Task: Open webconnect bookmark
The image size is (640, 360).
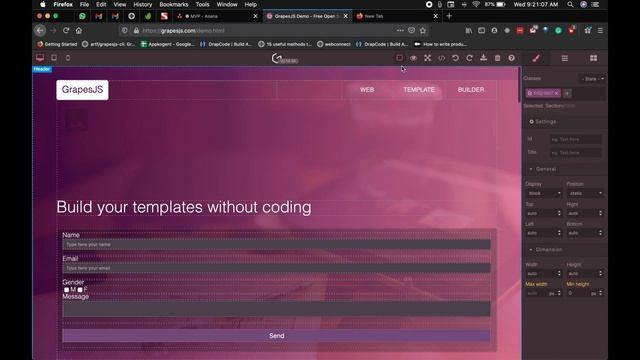Action: (334, 44)
